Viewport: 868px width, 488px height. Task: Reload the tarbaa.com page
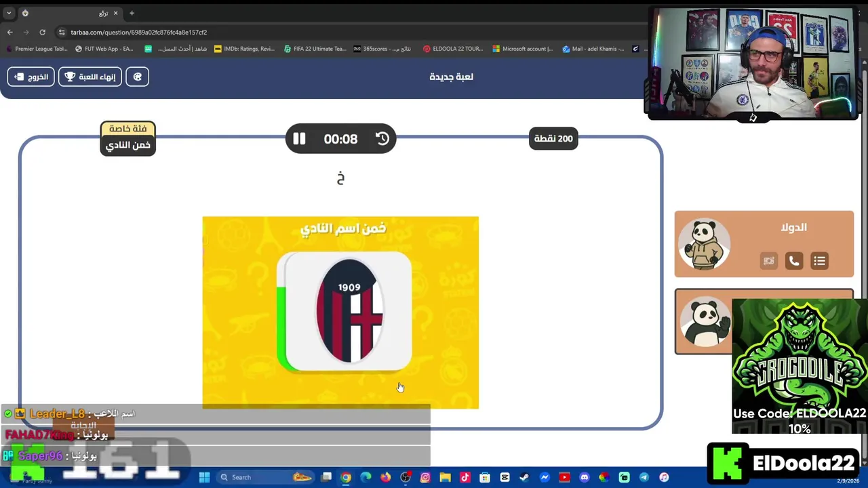pyautogui.click(x=42, y=32)
